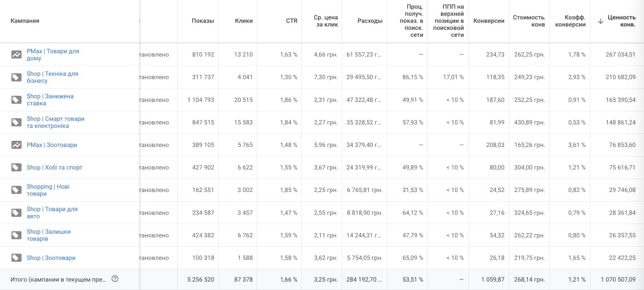Sort by CTR column header
The height and width of the screenshot is (290, 644).
pyautogui.click(x=291, y=21)
